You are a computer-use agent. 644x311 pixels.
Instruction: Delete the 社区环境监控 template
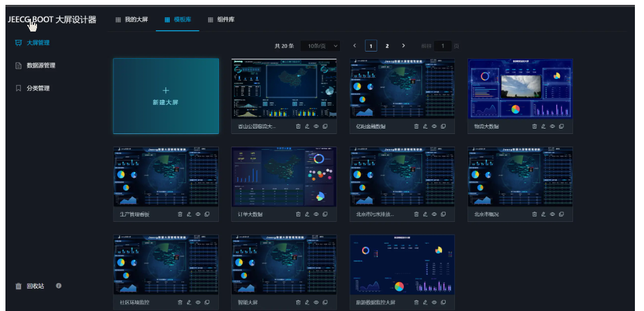click(x=180, y=303)
